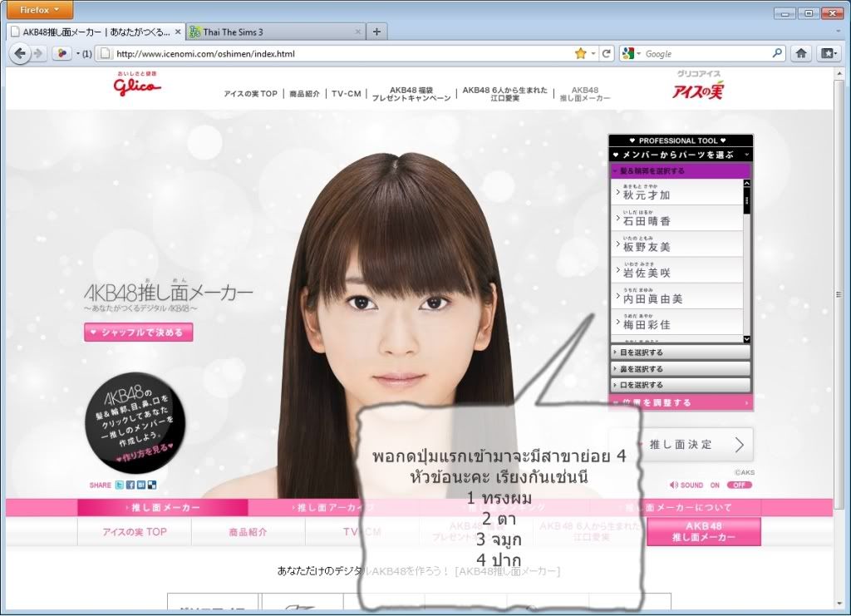
Task: Open AKB48 6人から生まれた 江口愛実 link
Action: pos(504,94)
